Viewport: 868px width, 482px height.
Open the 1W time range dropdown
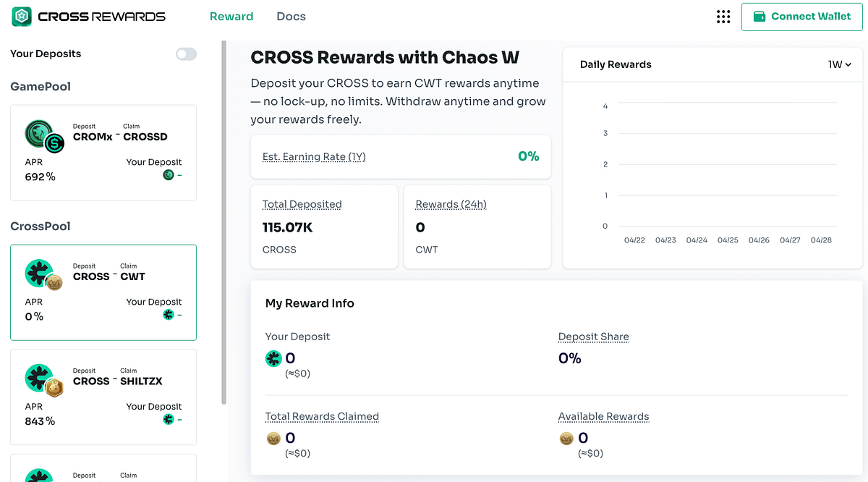(x=840, y=64)
